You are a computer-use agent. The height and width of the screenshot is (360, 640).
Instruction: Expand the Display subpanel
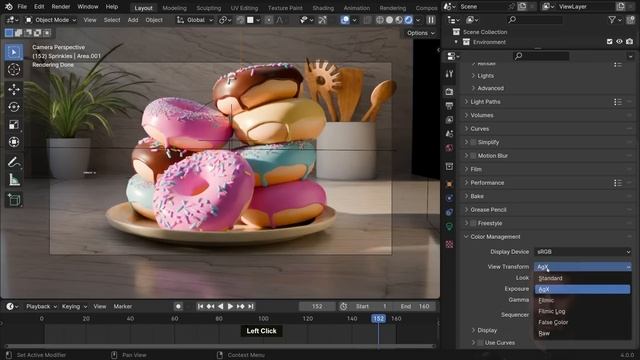pyautogui.click(x=487, y=330)
